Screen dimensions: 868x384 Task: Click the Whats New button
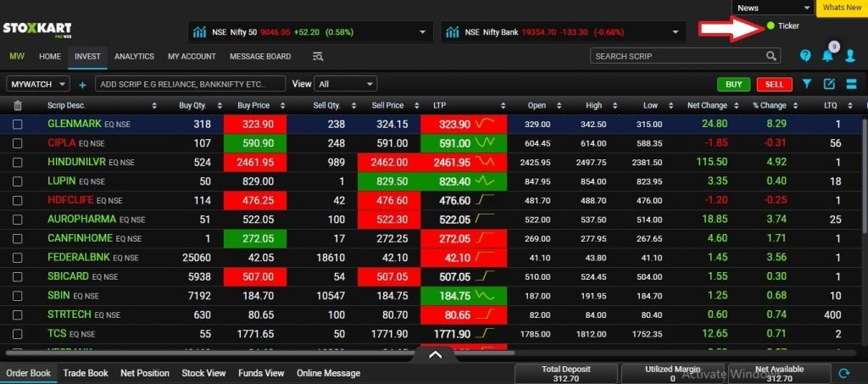[842, 8]
